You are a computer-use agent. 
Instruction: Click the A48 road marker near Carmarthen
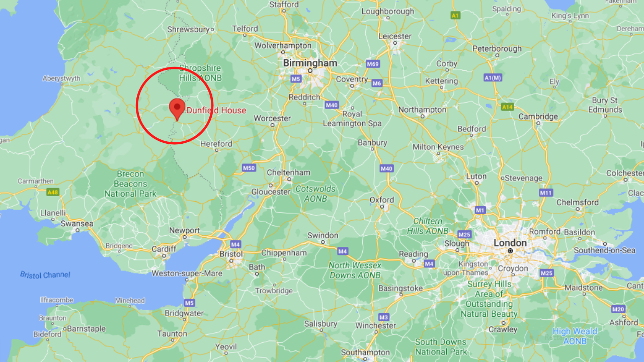53,192
